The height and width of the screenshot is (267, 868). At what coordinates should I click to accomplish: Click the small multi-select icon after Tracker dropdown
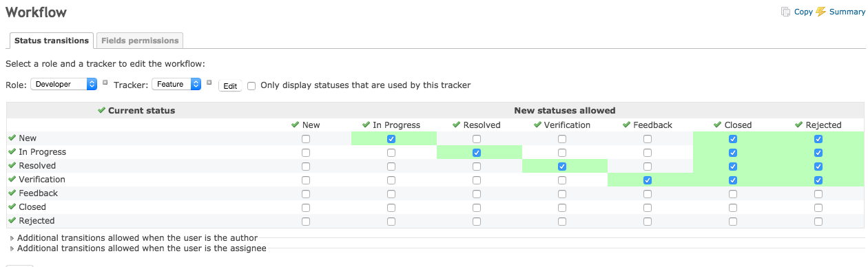[209, 83]
